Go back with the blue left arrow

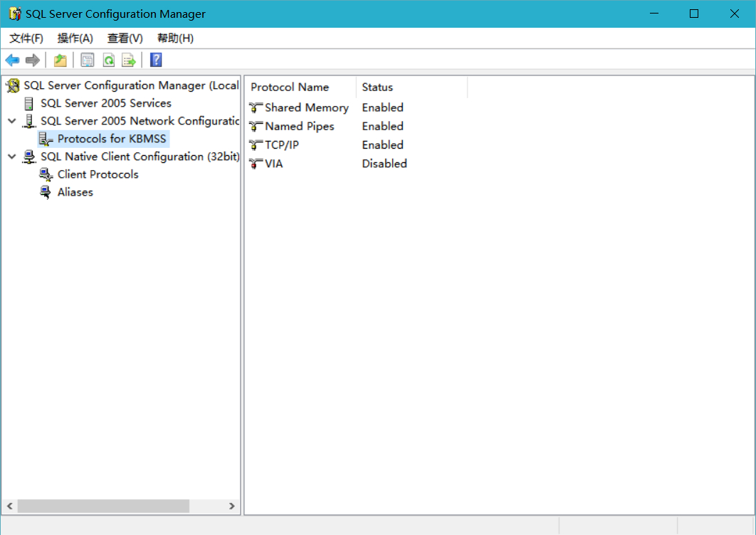(12, 60)
